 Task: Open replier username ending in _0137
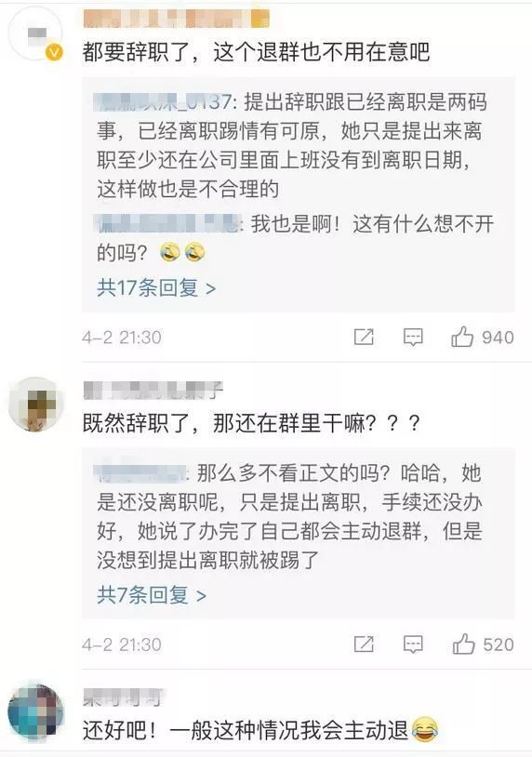point(164,102)
